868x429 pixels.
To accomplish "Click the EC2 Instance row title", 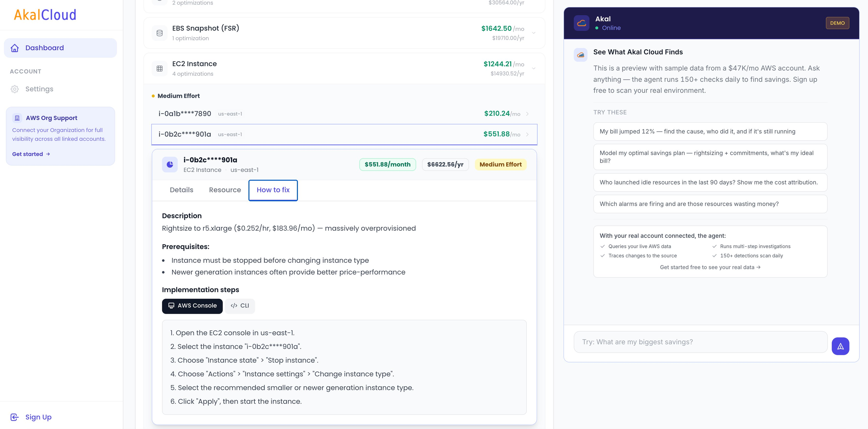I will (x=195, y=64).
